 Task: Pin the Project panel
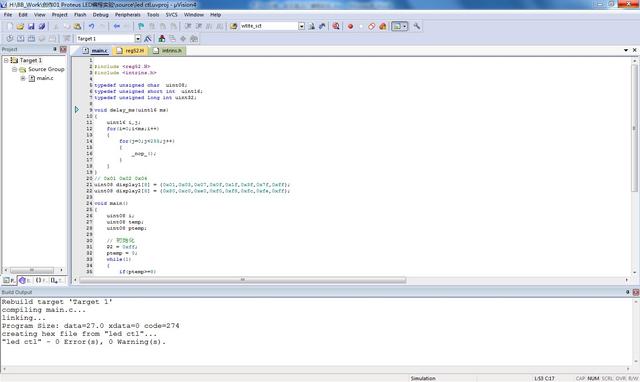click(55, 49)
